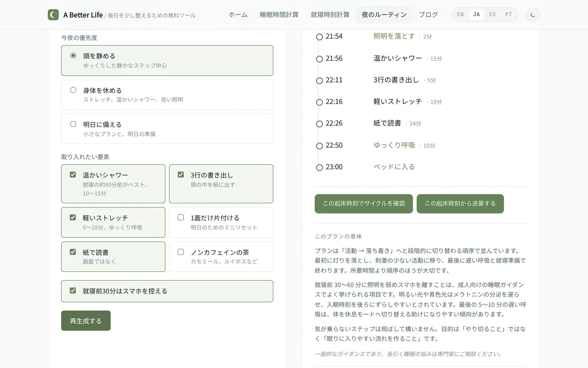Click 温かいシャワー timeline step text
This screenshot has height=368, width=588.
coord(398,58)
